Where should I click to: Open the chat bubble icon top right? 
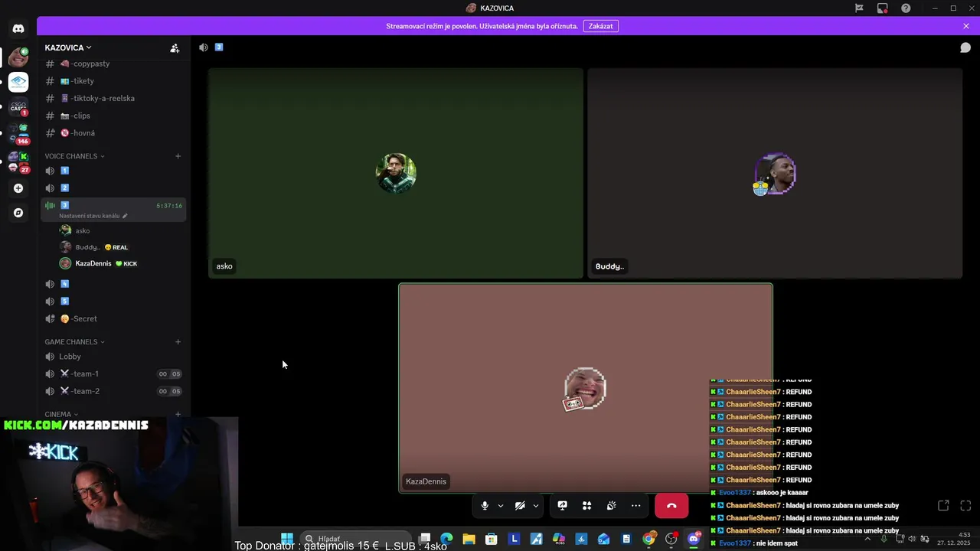(x=965, y=47)
